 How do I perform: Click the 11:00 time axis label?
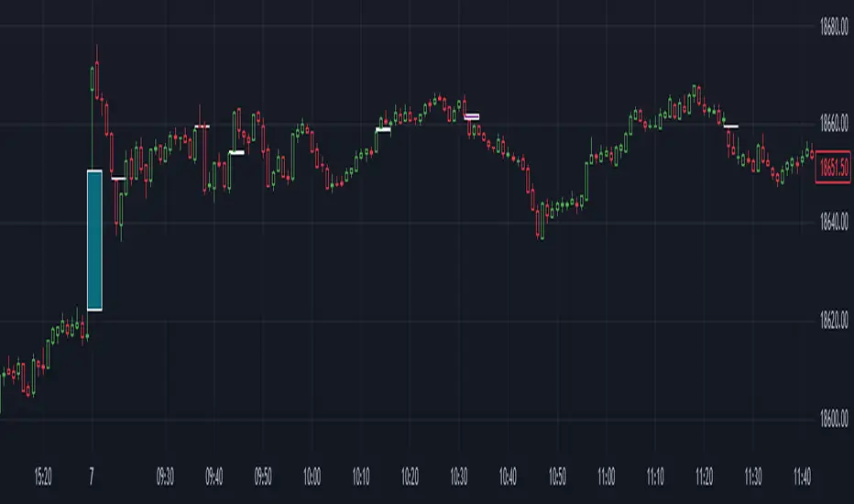point(606,477)
